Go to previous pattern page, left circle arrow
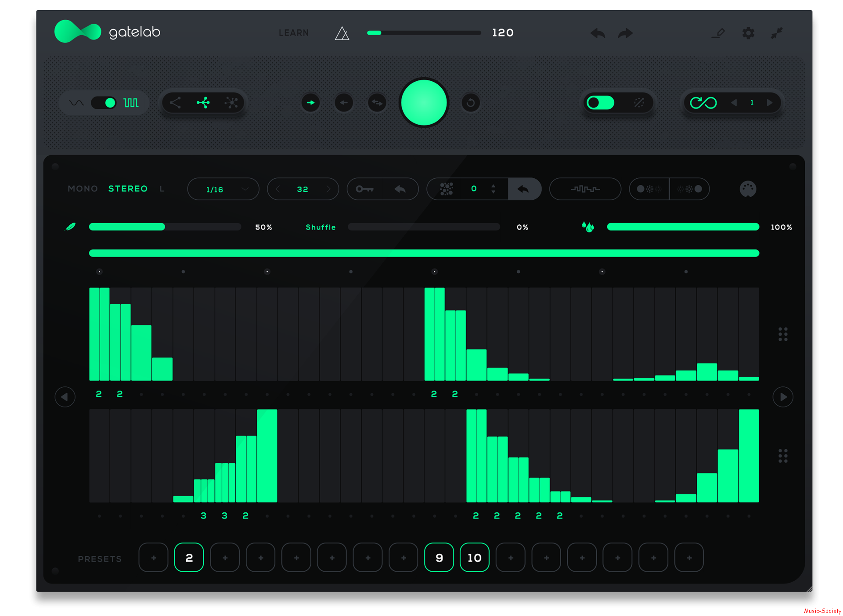Viewport: 843px width, 616px height. pyautogui.click(x=65, y=397)
